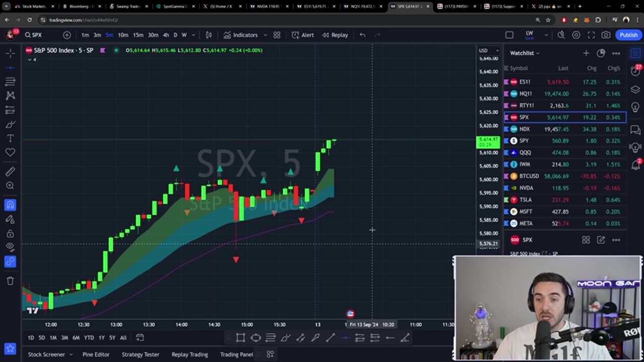Open the Trading Panel tab

click(x=236, y=354)
